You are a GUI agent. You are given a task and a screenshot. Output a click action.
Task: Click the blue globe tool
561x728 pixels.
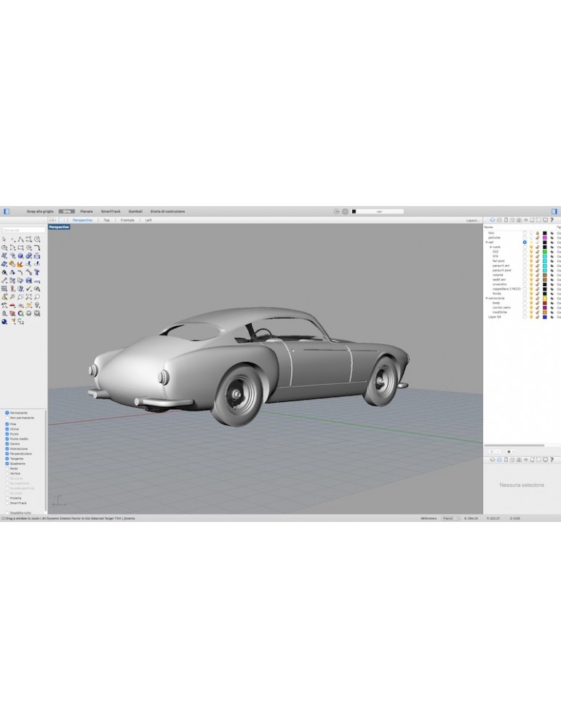click(x=4, y=321)
